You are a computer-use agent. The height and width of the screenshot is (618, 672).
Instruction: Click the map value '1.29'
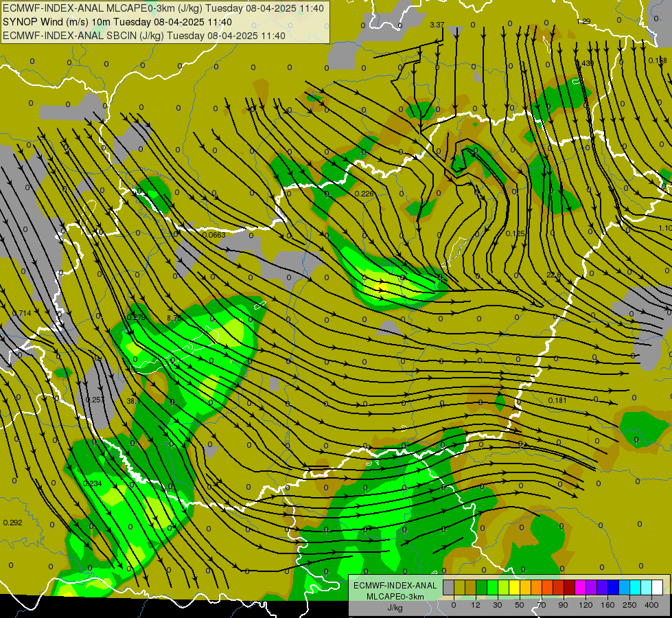pos(583,21)
